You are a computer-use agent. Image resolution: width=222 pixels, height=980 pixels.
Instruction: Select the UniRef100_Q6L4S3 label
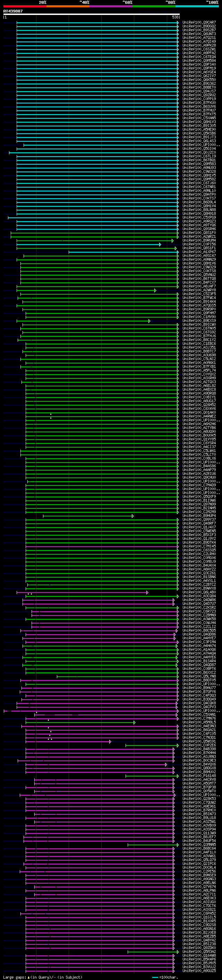[199, 141]
